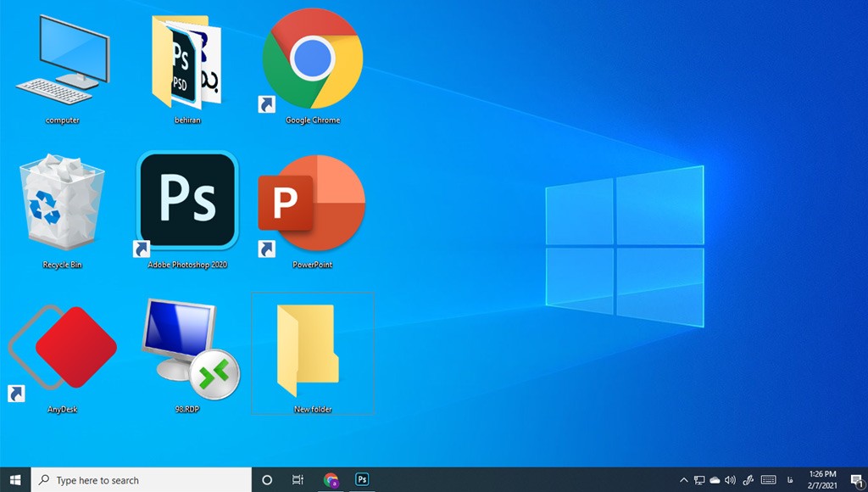
Task: Open Cortana from the taskbar
Action: (x=267, y=479)
